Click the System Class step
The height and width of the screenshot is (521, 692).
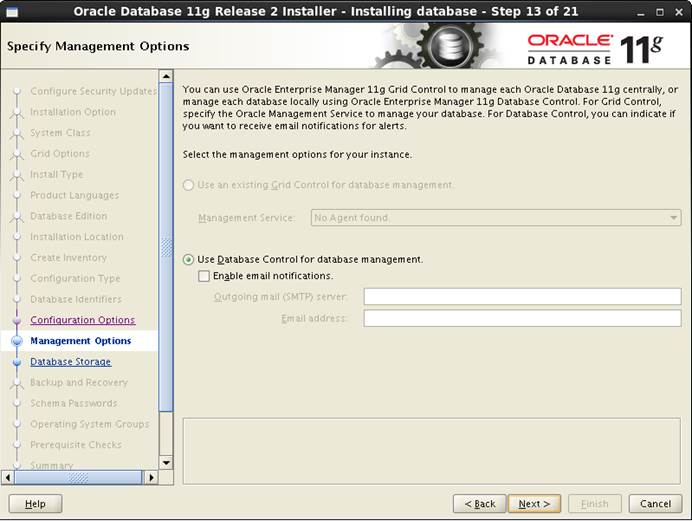tap(60, 133)
